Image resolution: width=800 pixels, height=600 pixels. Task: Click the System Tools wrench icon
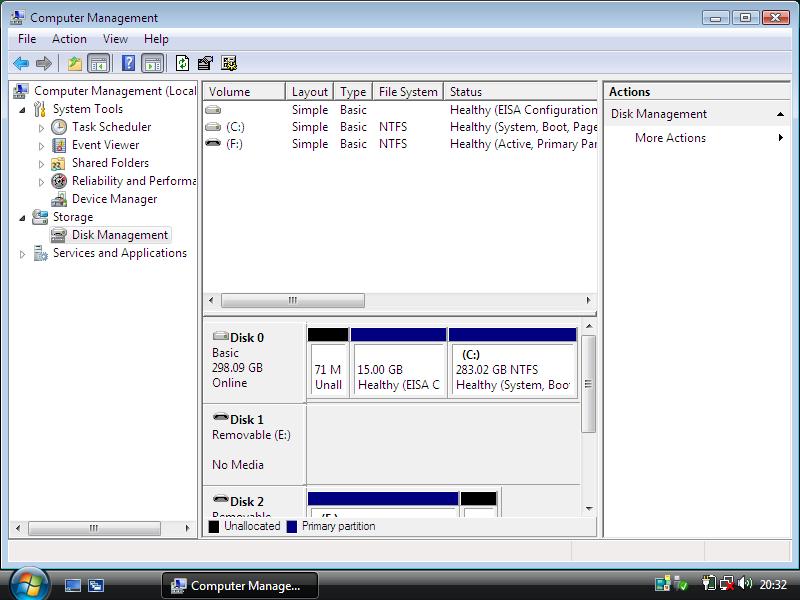[x=40, y=109]
